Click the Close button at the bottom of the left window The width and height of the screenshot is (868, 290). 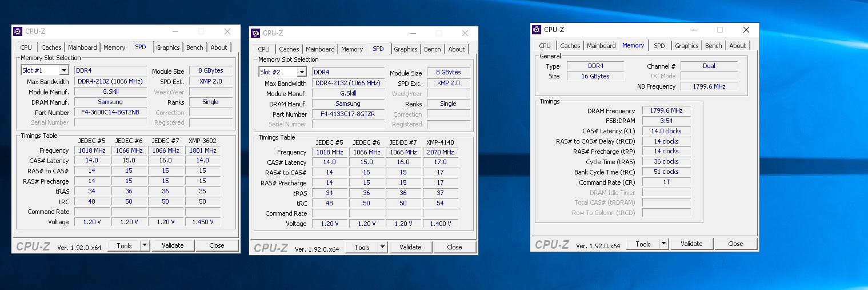click(217, 245)
